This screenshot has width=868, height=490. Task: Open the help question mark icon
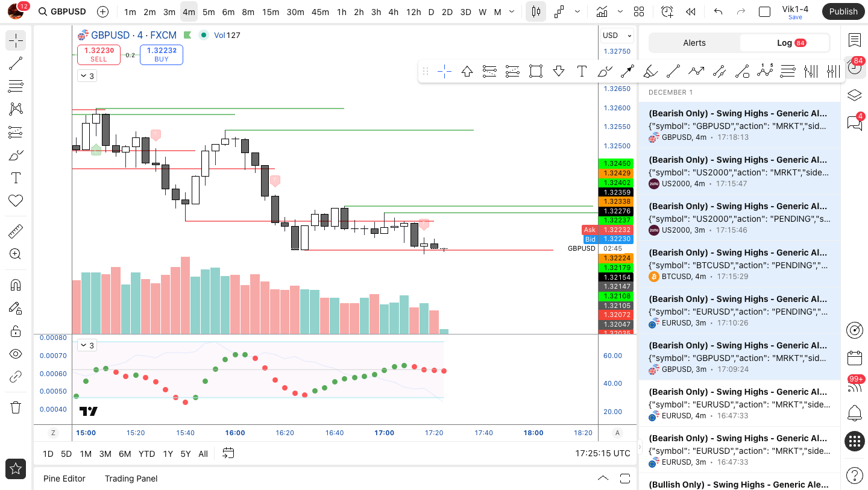click(x=855, y=476)
